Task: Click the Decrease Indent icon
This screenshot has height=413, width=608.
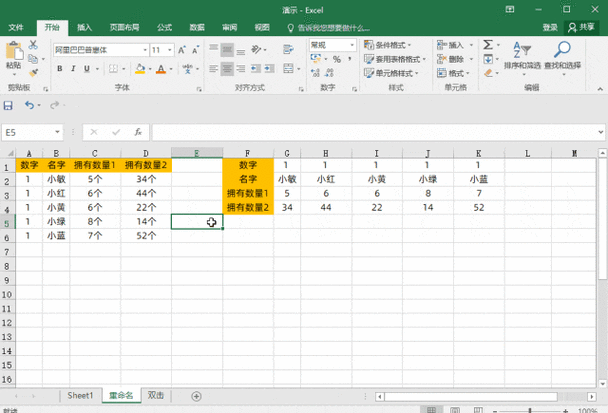Action: 255,69
